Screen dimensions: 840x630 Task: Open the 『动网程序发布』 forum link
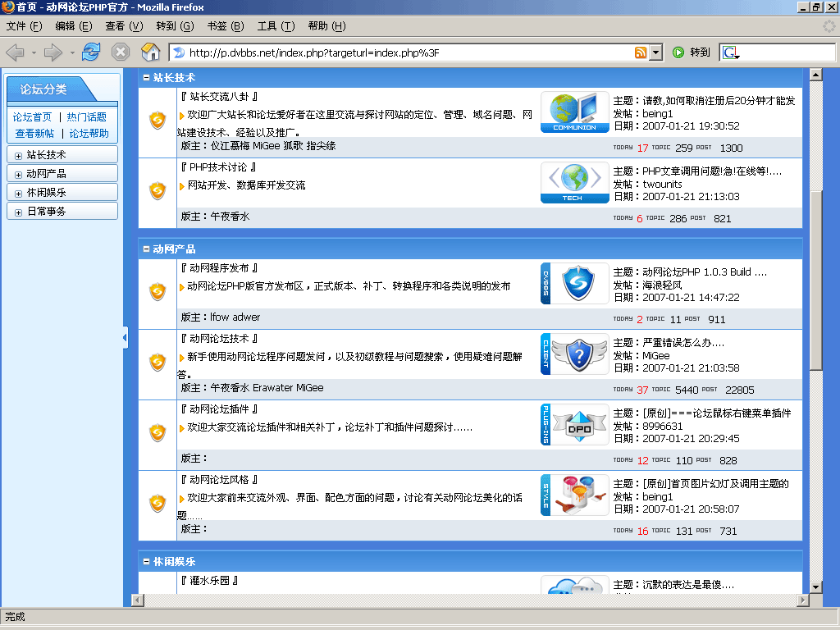(x=219, y=268)
